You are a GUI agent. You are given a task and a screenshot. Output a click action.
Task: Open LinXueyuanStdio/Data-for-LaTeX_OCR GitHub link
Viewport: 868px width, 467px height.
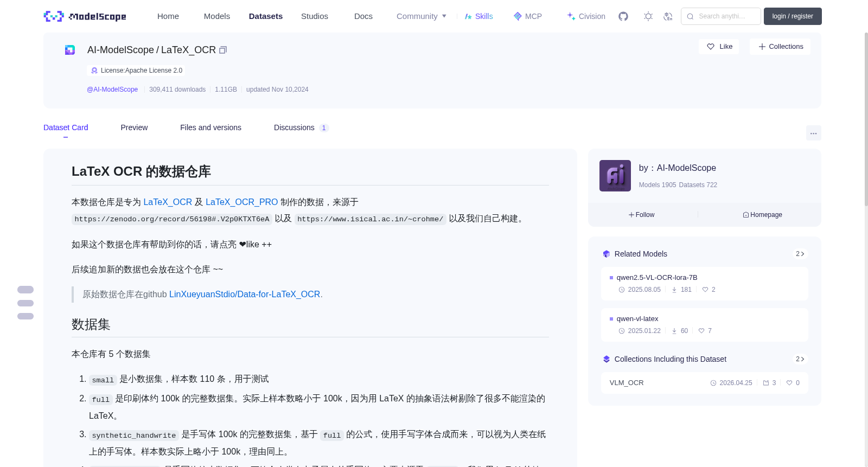245,294
